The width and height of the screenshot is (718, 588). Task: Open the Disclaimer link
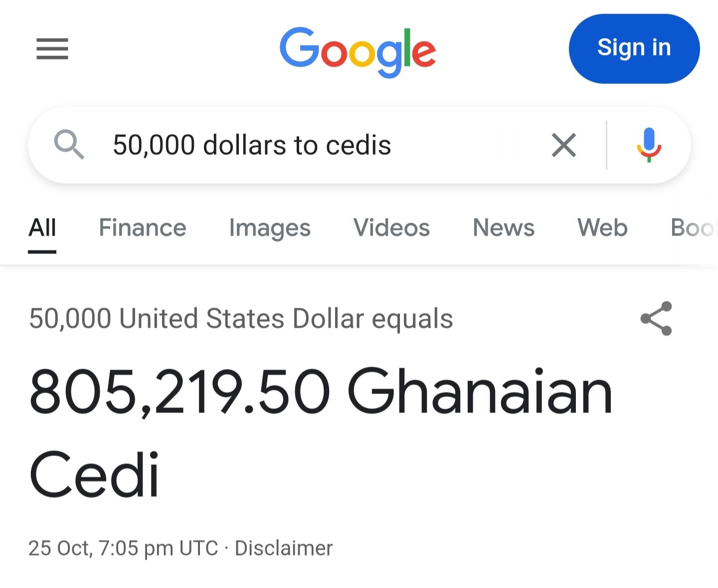coord(284,548)
